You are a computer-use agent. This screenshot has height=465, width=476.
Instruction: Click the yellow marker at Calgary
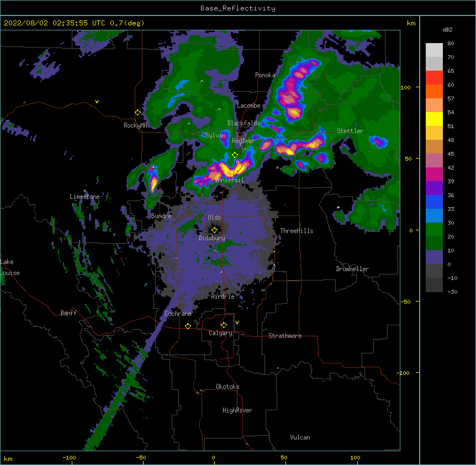(x=224, y=325)
